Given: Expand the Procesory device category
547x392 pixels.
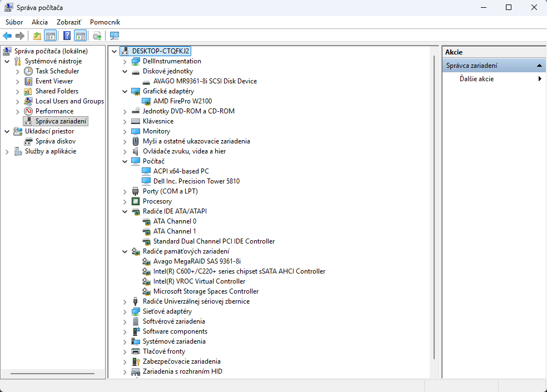Looking at the screenshot, I should [x=124, y=201].
